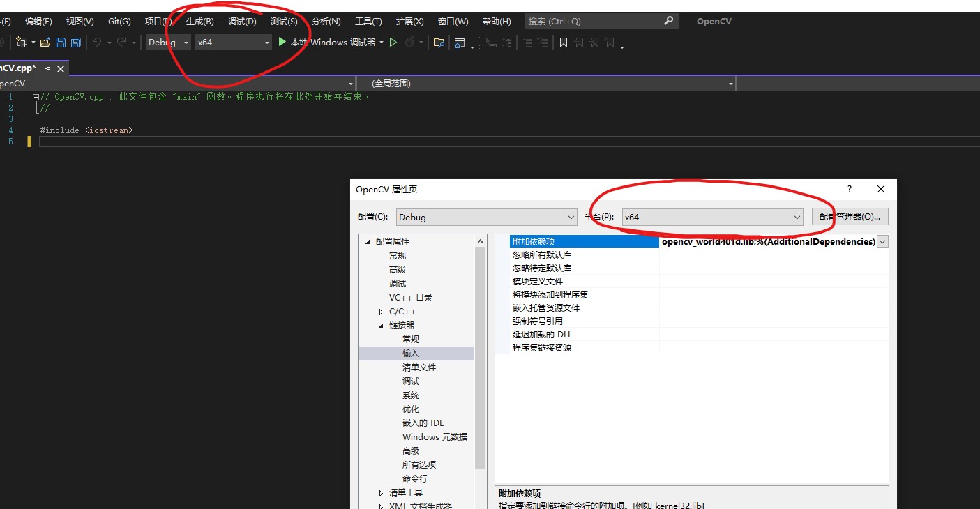Select 清单文件 under 链接器
The image size is (980, 509).
click(x=419, y=367)
